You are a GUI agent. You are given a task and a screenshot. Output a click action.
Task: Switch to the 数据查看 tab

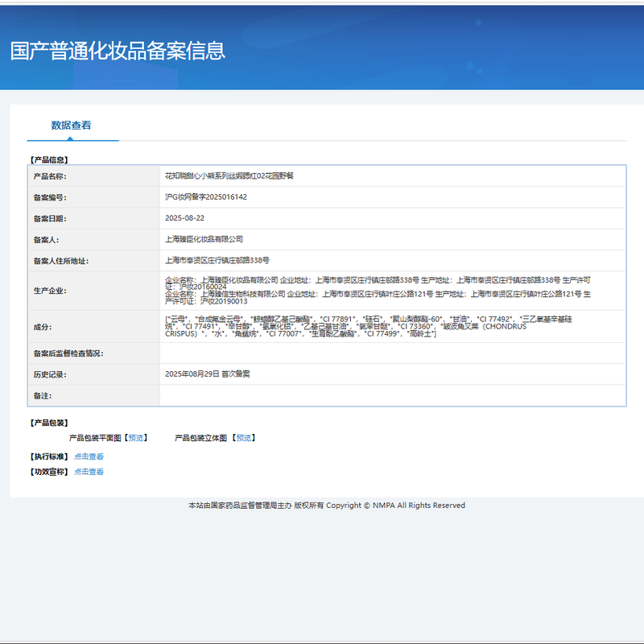click(72, 126)
